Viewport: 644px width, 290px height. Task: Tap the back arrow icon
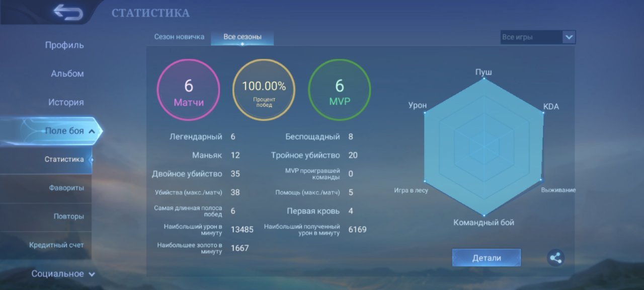click(x=68, y=13)
